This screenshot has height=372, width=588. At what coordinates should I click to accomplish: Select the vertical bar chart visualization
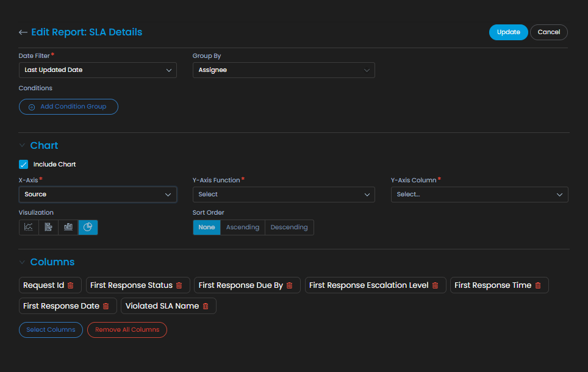click(x=68, y=227)
